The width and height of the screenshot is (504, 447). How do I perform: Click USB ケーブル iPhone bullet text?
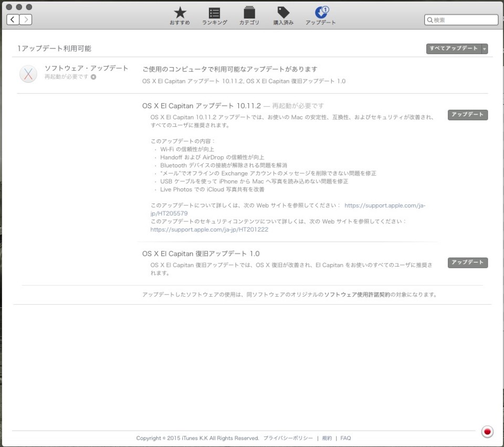pos(254,182)
